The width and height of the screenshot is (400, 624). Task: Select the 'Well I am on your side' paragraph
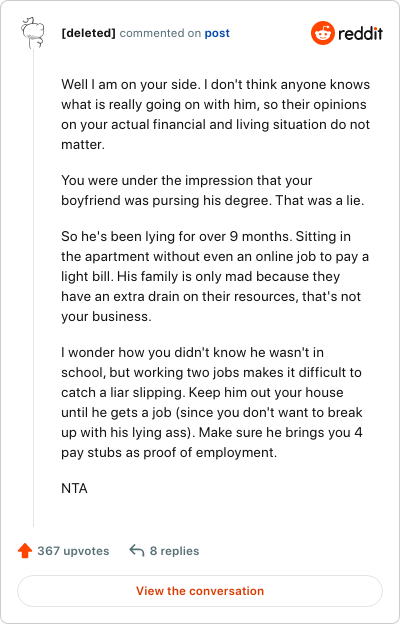click(x=216, y=115)
